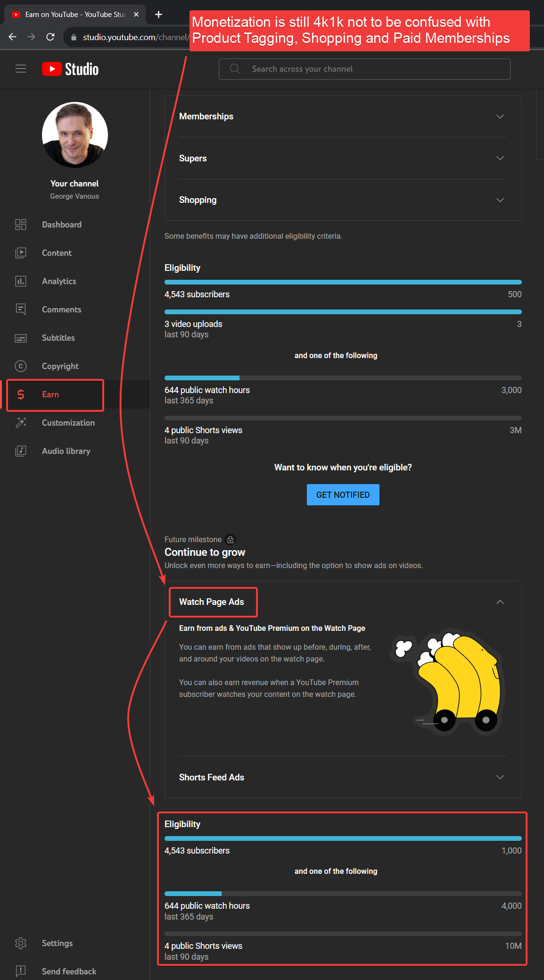Click the 1,000 subscribers progress bar

pyautogui.click(x=343, y=838)
